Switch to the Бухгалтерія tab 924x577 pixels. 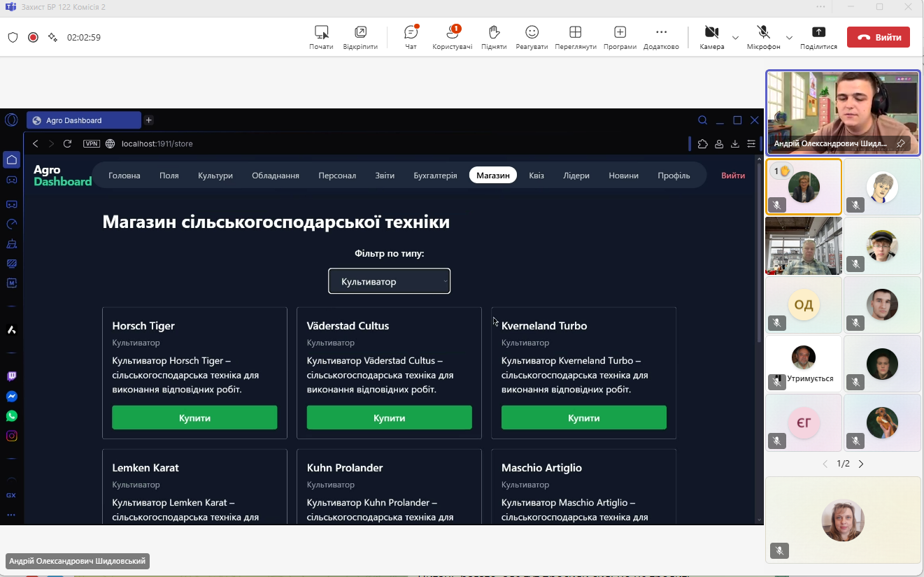click(435, 176)
